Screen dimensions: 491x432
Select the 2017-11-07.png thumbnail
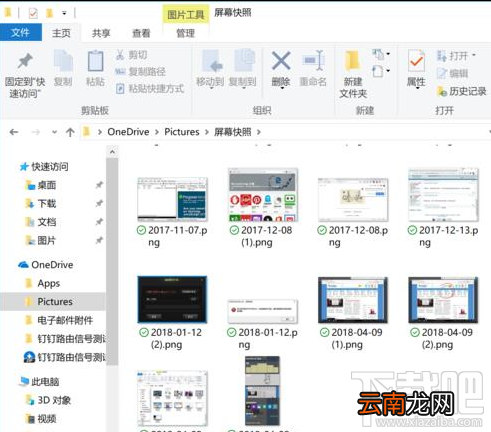click(x=172, y=199)
